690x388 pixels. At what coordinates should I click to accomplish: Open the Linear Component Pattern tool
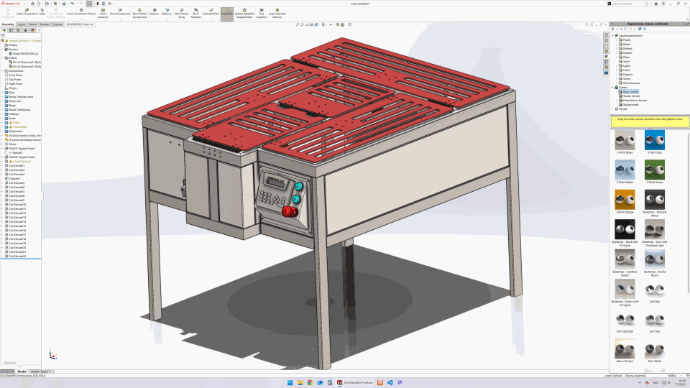pos(81,12)
